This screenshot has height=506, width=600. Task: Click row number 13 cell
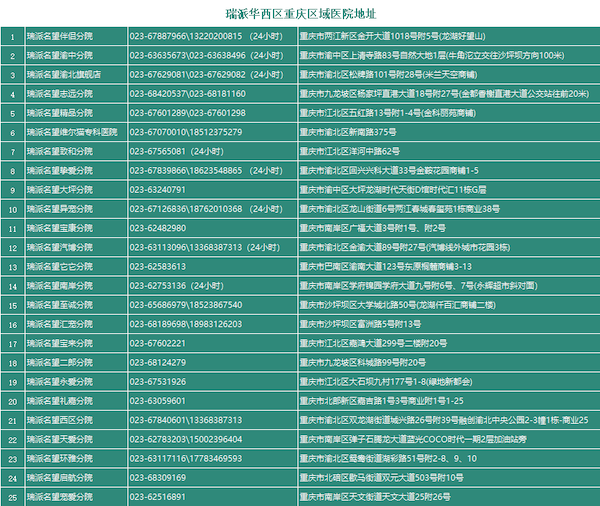[13, 267]
